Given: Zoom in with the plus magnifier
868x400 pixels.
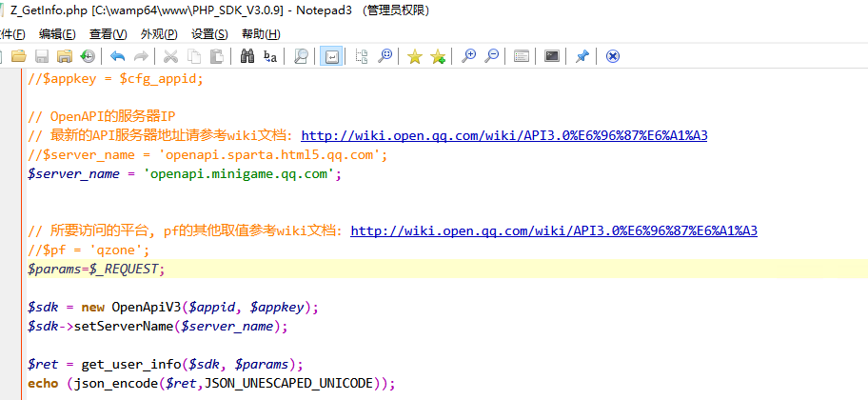Looking at the screenshot, I should point(469,56).
